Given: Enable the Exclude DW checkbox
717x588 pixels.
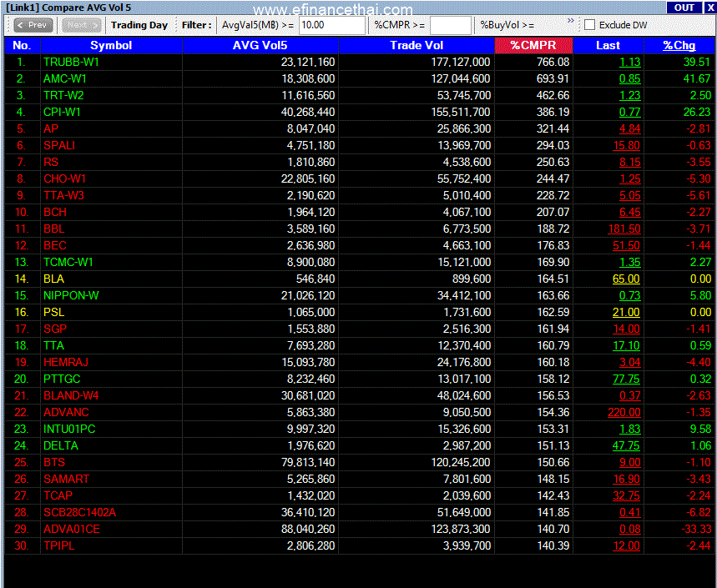Looking at the screenshot, I should [590, 25].
